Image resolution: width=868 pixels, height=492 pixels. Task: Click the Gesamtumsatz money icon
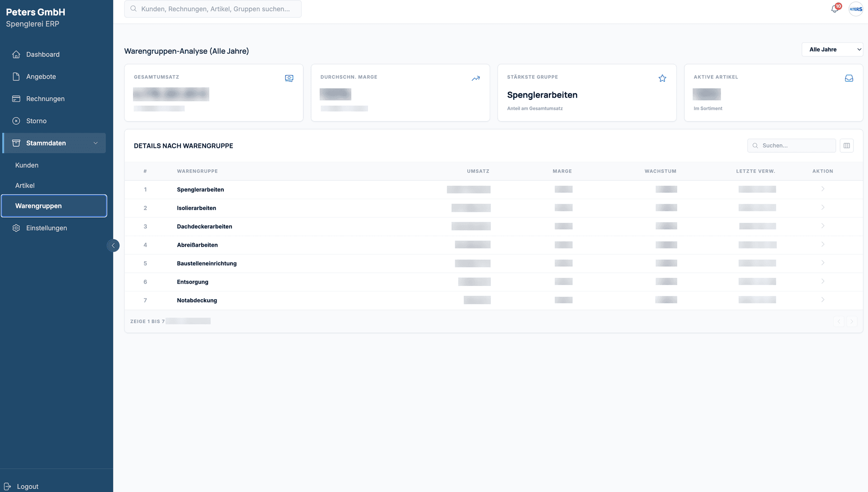pyautogui.click(x=289, y=78)
